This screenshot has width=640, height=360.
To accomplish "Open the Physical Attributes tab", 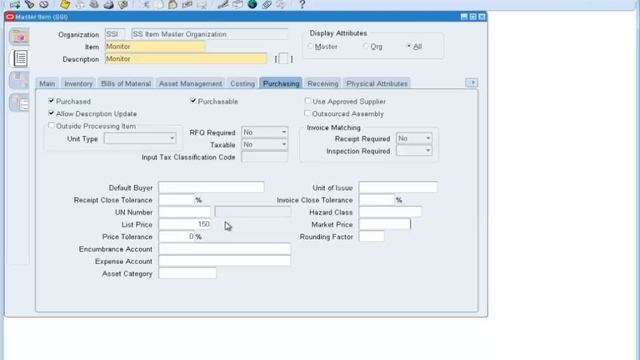I will coord(377,83).
